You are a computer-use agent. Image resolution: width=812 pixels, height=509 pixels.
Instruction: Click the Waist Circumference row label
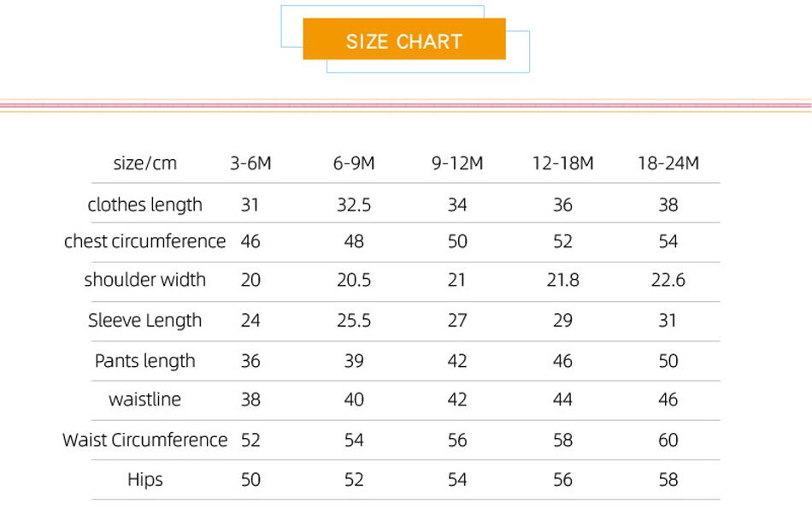(144, 440)
